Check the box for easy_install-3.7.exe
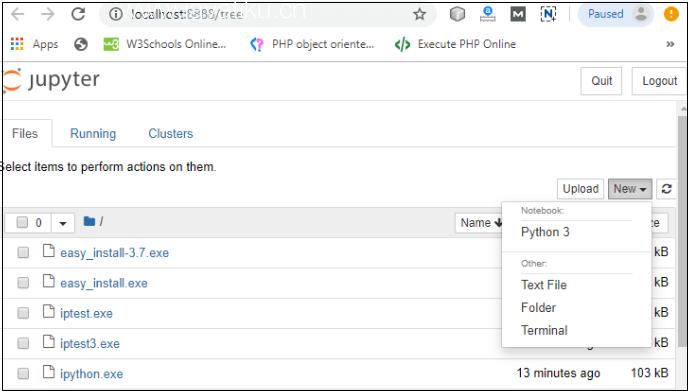This screenshot has height=391, width=688. [x=23, y=252]
